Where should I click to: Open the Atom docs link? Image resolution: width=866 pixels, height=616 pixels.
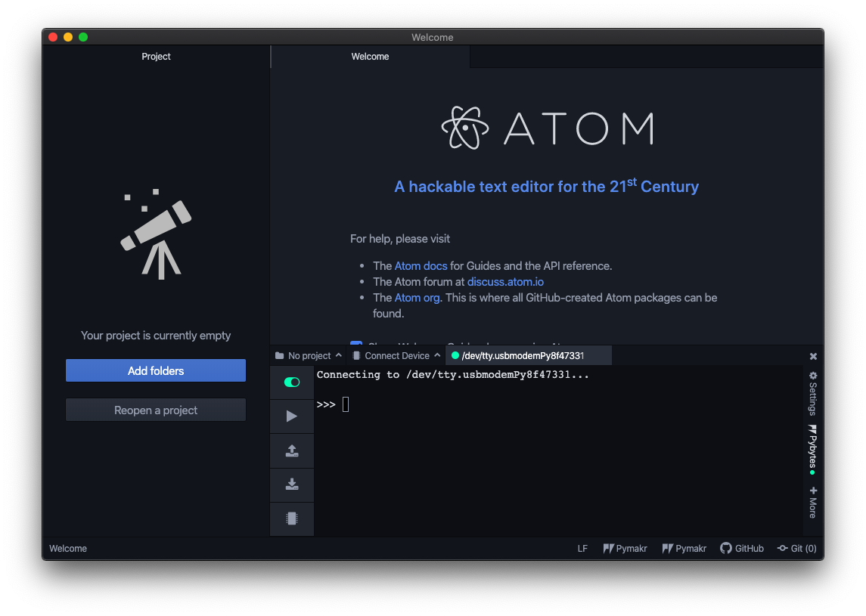pyautogui.click(x=421, y=265)
